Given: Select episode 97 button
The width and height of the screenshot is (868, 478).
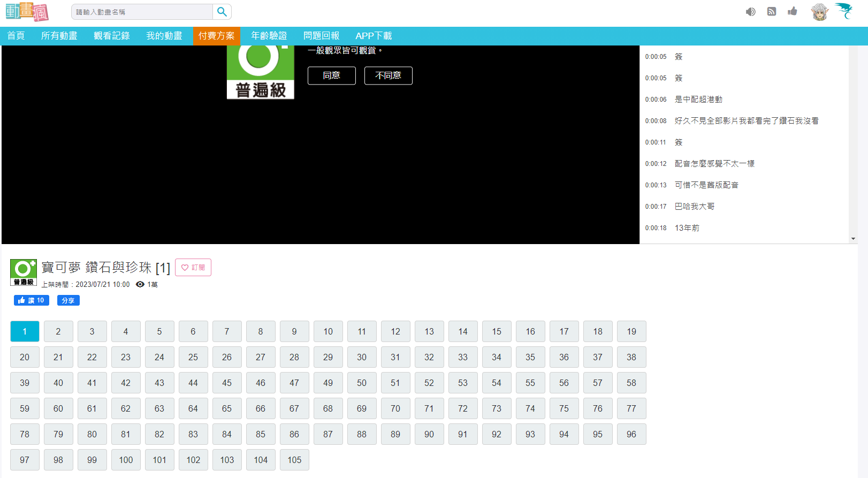Looking at the screenshot, I should click(25, 460).
